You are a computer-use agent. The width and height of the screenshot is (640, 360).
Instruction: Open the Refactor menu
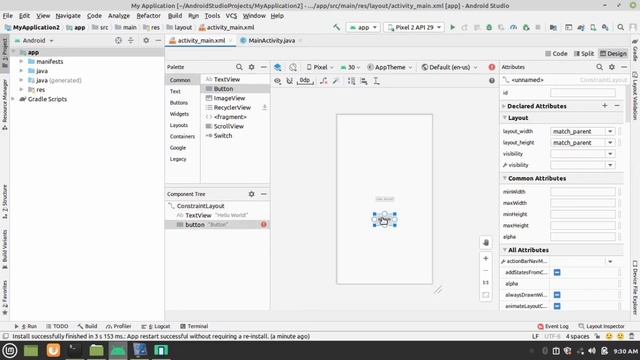[x=149, y=16]
